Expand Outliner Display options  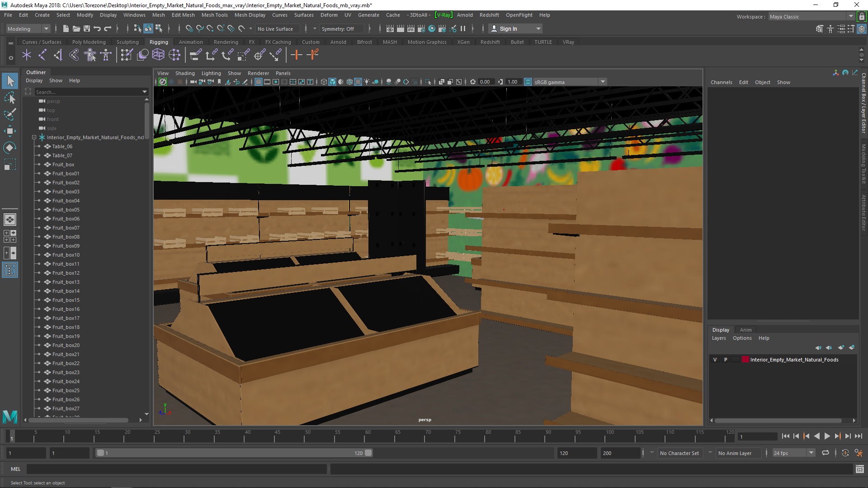34,80
